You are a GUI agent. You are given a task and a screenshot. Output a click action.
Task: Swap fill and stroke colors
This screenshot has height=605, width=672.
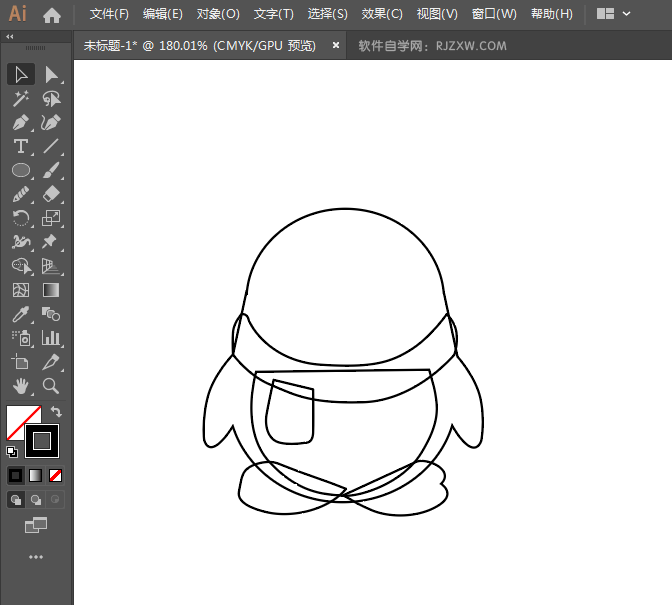click(x=57, y=411)
